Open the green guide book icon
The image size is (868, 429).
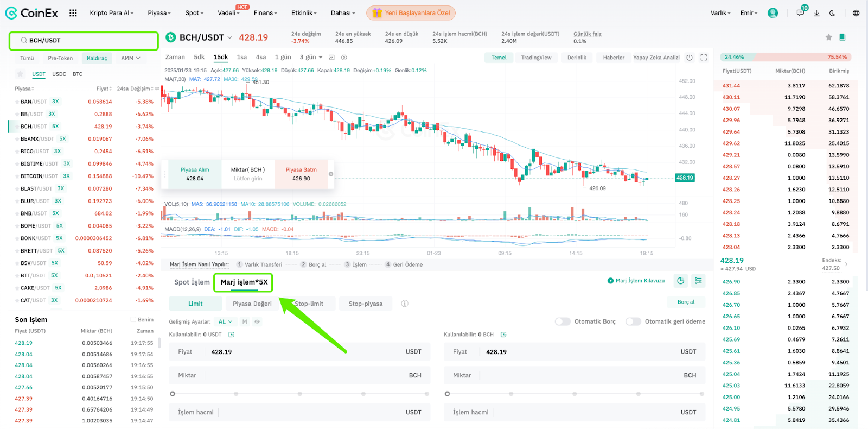[x=843, y=37]
